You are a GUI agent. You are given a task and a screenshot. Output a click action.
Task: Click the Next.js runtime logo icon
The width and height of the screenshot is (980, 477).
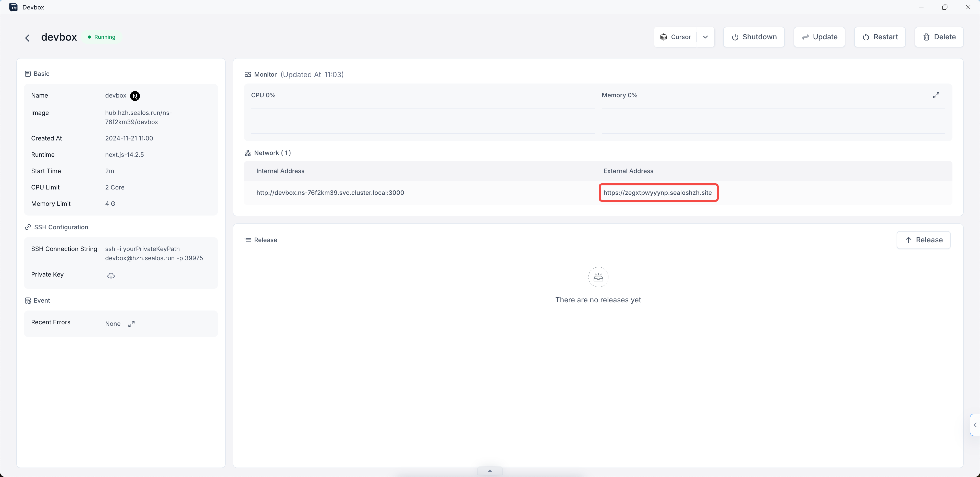[135, 96]
